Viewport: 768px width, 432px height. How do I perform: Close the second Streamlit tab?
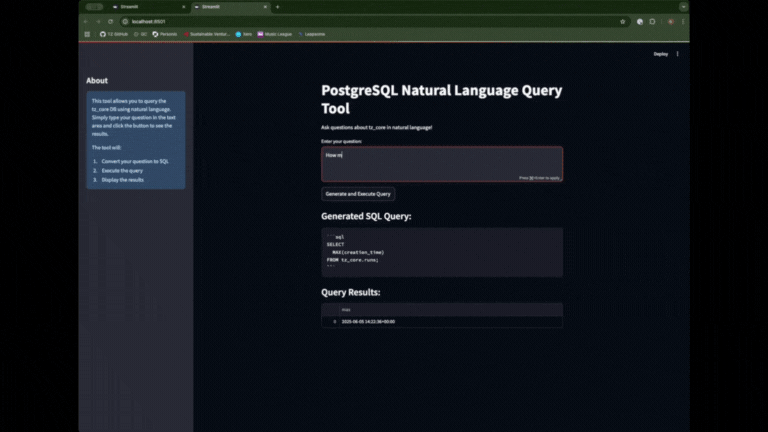(x=265, y=7)
